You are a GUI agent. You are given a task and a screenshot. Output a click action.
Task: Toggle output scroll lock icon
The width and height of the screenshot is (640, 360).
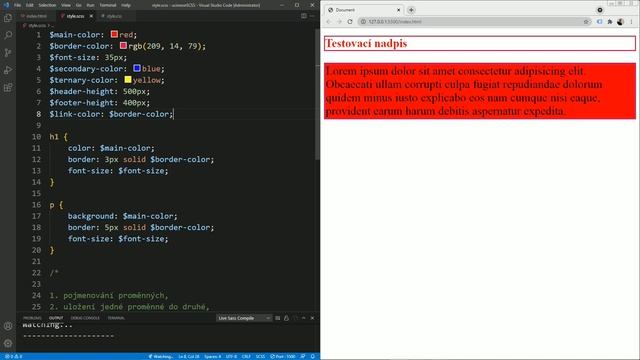pyautogui.click(x=286, y=318)
